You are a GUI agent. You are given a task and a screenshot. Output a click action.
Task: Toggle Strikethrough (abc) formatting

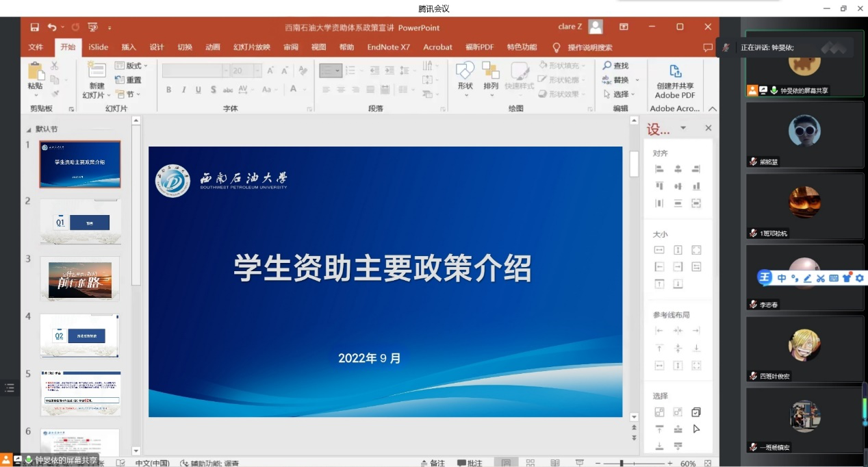click(x=228, y=90)
